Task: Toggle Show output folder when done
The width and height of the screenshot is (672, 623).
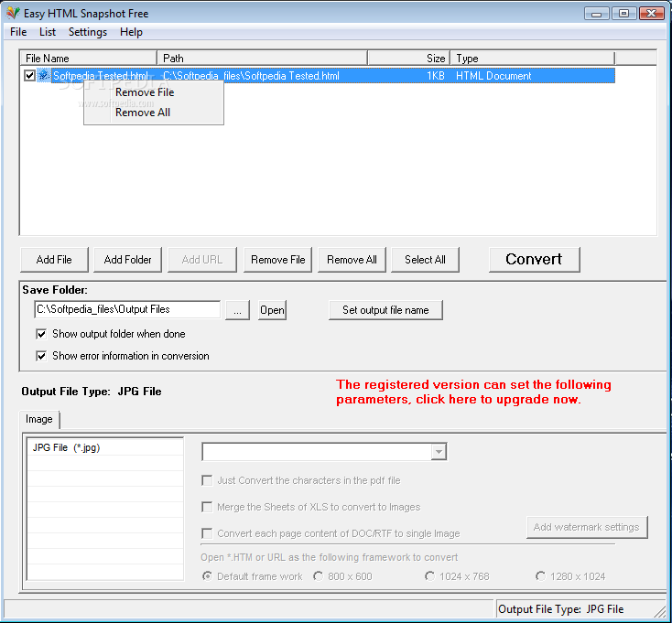Action: click(x=41, y=334)
